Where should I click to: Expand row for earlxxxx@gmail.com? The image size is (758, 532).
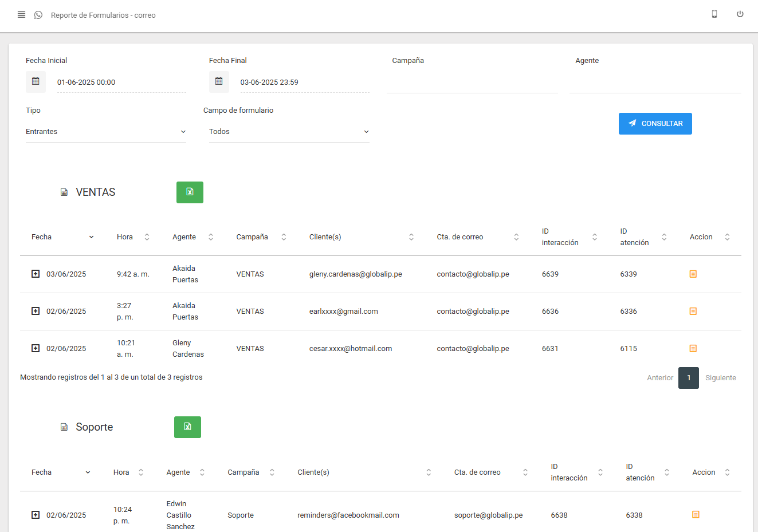pos(36,311)
